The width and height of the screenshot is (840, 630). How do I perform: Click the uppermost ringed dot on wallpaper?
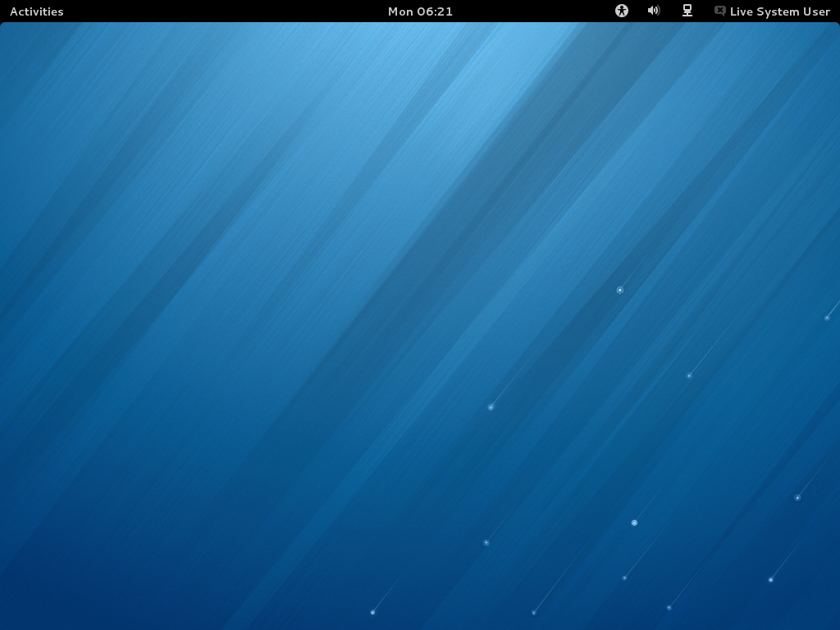(620, 290)
